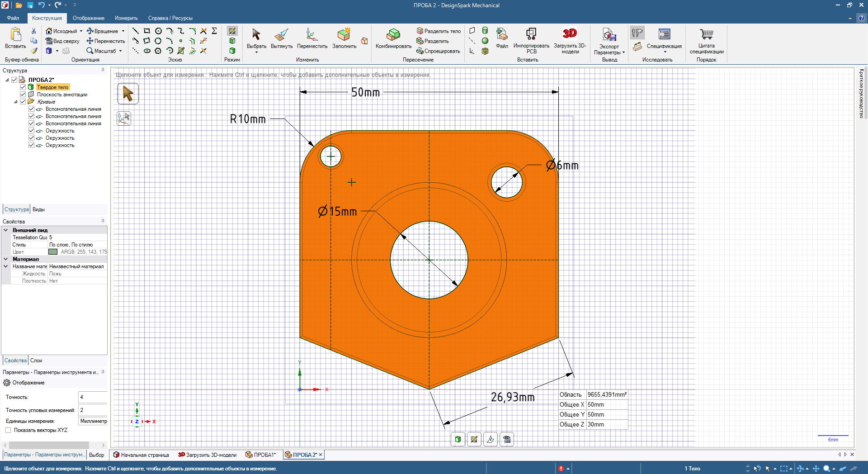The width and height of the screenshot is (868, 474).
Task: Open the Единицы измерения dropdown
Action: click(x=93, y=421)
